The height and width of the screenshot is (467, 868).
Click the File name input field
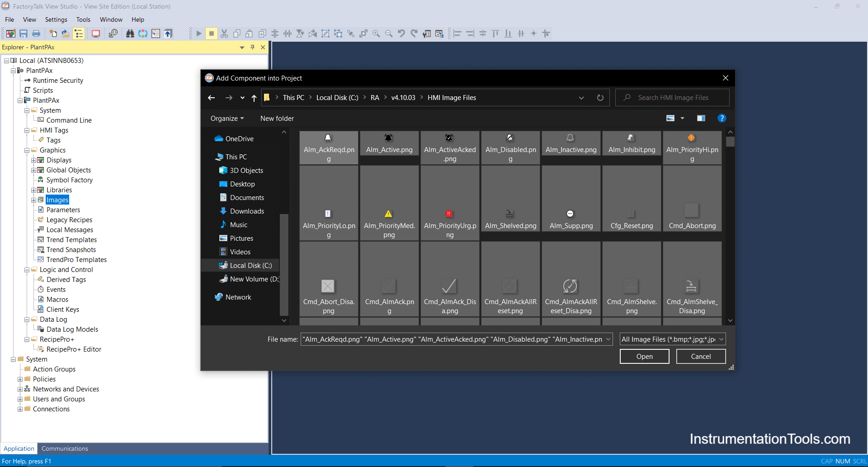pyautogui.click(x=452, y=339)
